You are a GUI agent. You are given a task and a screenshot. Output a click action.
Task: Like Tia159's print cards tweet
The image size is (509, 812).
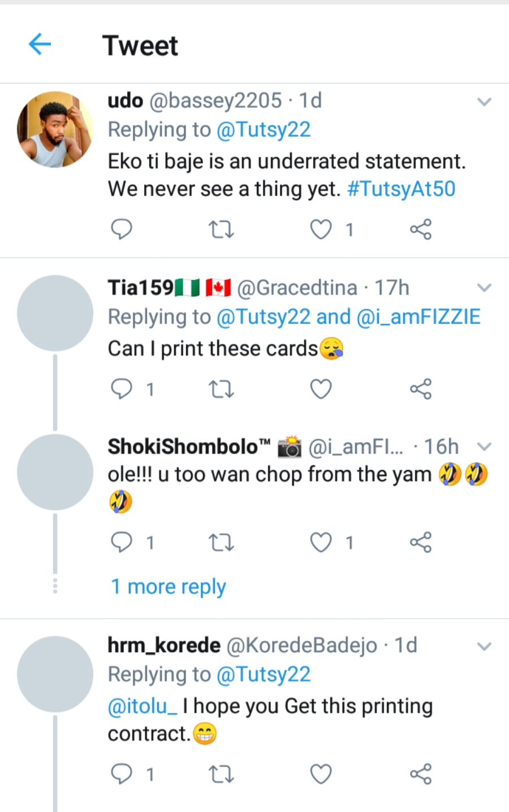coord(321,389)
